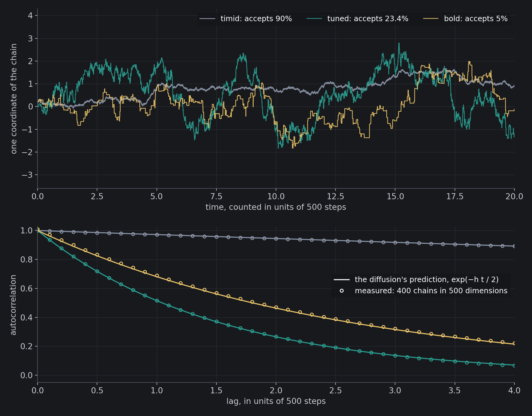Click tick label '12.5' on the time axis

pyautogui.click(x=336, y=197)
